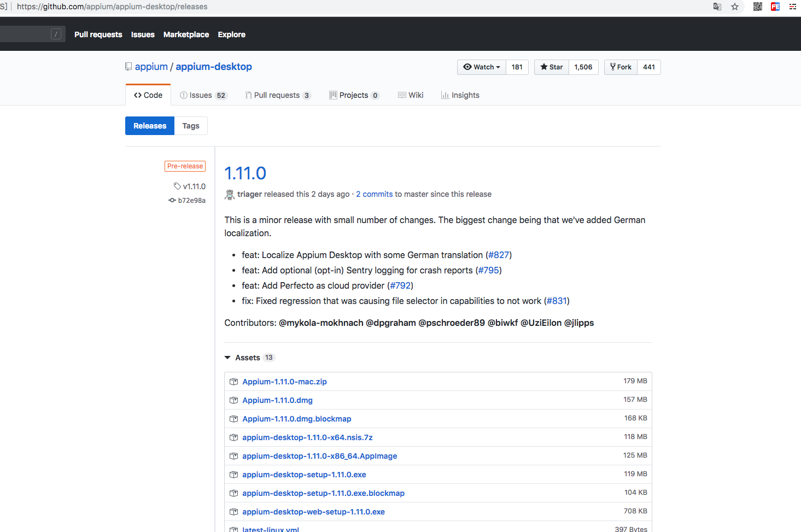View the 1,506 stargazers count

583,67
